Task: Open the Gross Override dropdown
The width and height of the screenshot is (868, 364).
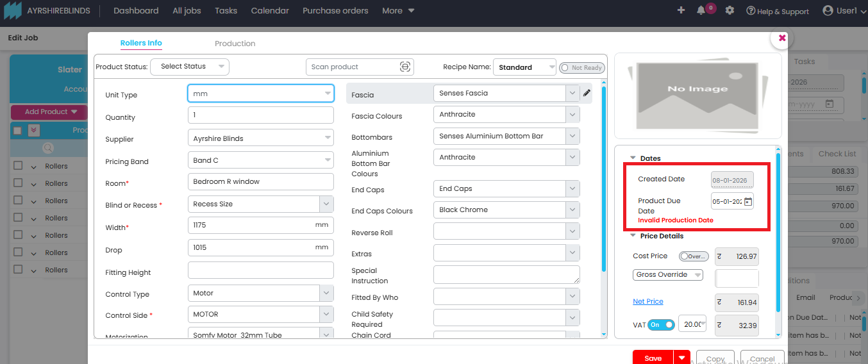Action: (667, 275)
